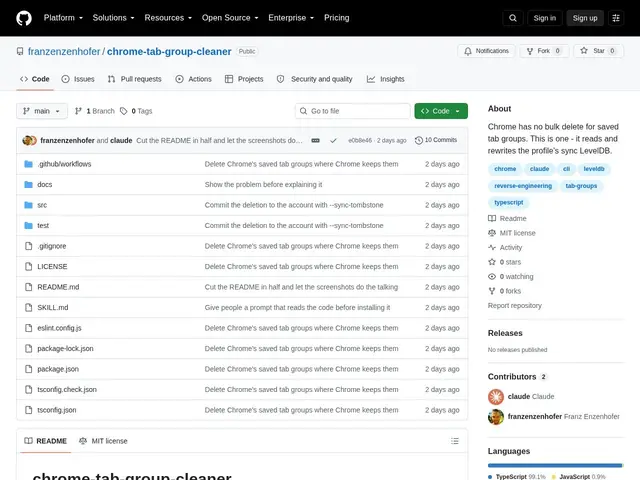Open the Activity link
640x480 pixels.
[x=505, y=247]
